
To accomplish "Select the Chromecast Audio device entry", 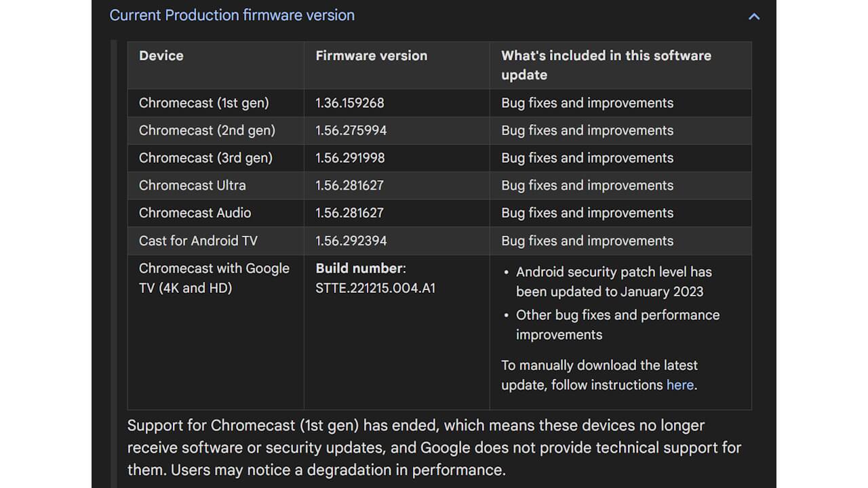I will click(x=195, y=212).
